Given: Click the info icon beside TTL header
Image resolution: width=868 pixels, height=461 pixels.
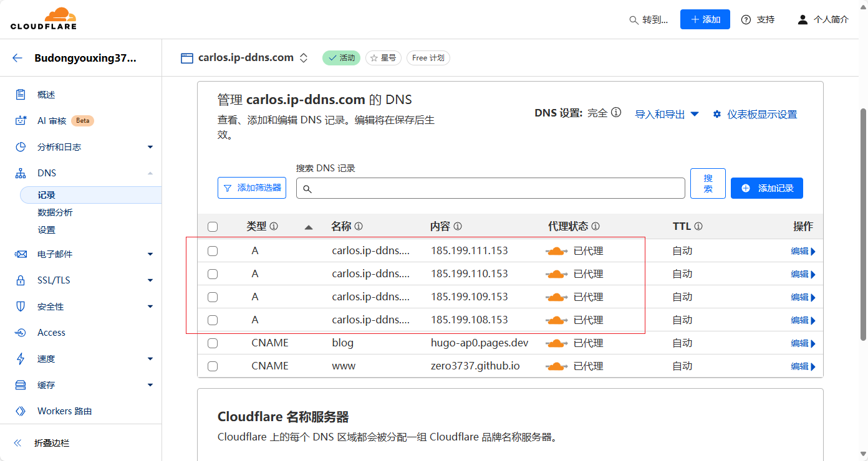Looking at the screenshot, I should click(698, 227).
